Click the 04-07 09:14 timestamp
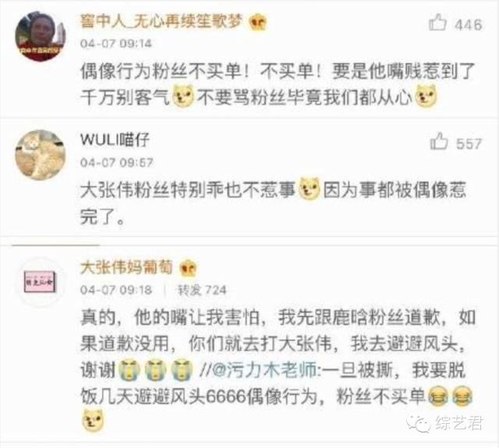Image resolution: width=499 pixels, height=448 pixels. coord(116,44)
